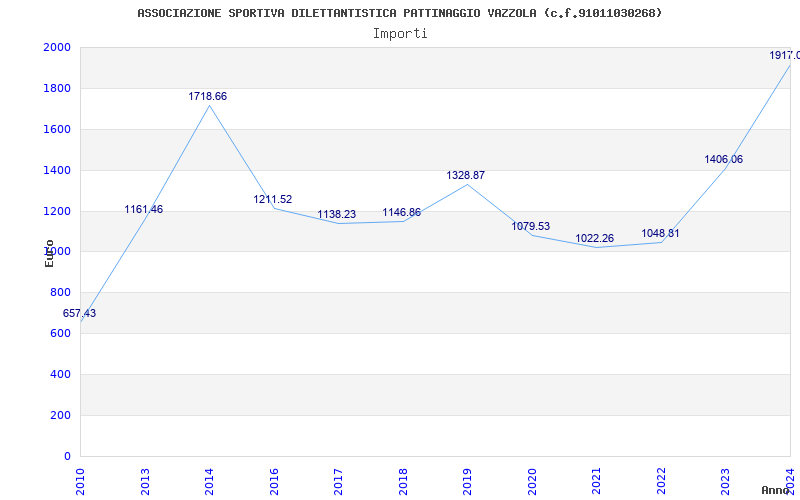The height and width of the screenshot is (500, 800).
Task: Select the x-axis year 2021
Action: point(596,482)
